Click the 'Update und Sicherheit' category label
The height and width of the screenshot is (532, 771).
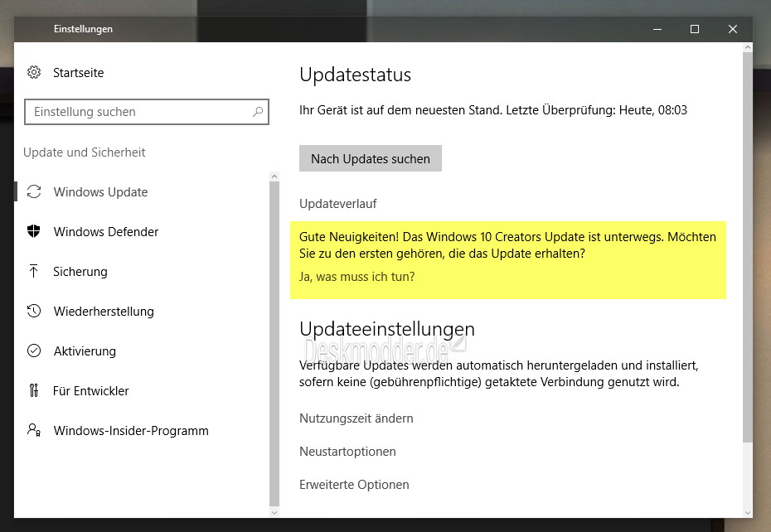pyautogui.click(x=84, y=152)
